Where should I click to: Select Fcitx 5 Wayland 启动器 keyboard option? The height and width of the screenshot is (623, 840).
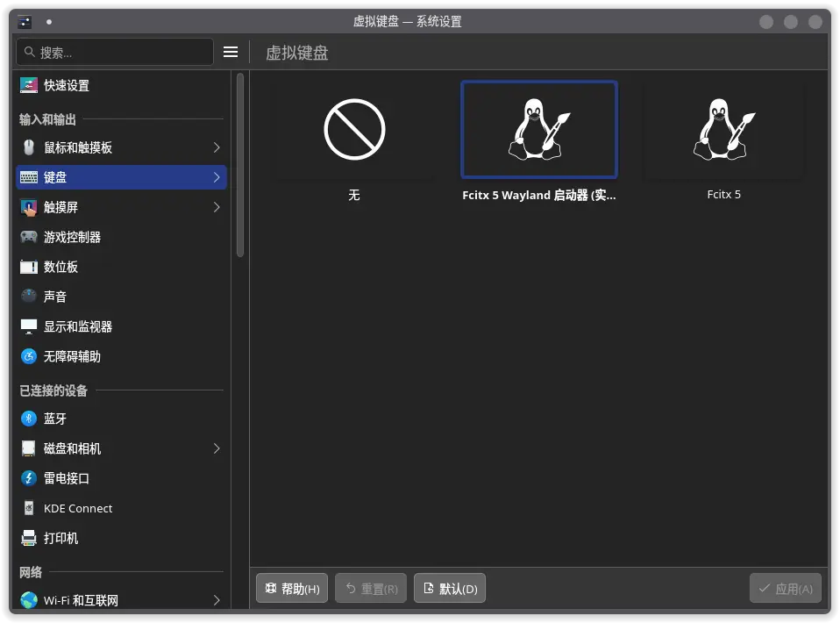pyautogui.click(x=539, y=132)
